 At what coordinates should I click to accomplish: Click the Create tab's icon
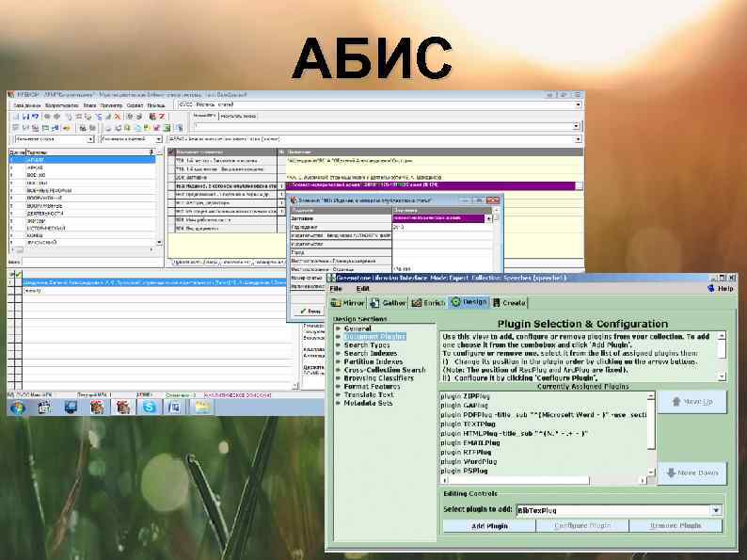point(497,303)
